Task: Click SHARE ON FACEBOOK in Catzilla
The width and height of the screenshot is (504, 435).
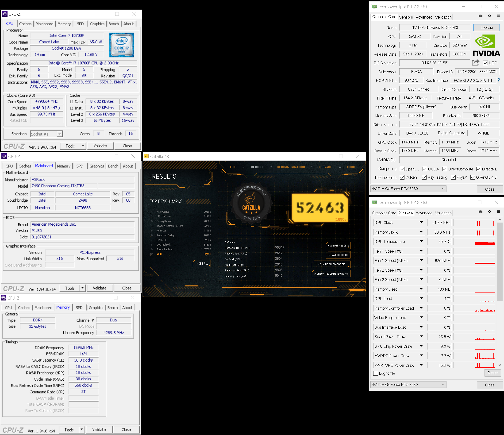Action: tap(331, 264)
